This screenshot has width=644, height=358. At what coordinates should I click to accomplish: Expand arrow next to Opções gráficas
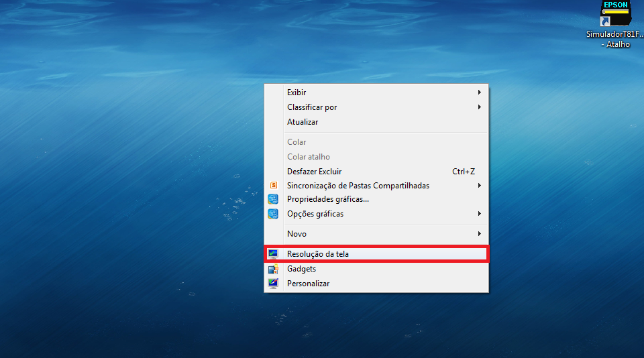pos(479,214)
